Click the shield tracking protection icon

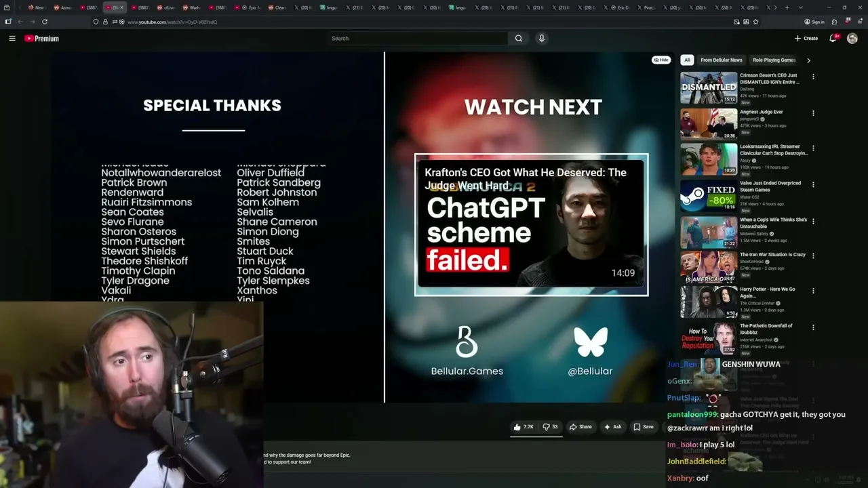96,22
